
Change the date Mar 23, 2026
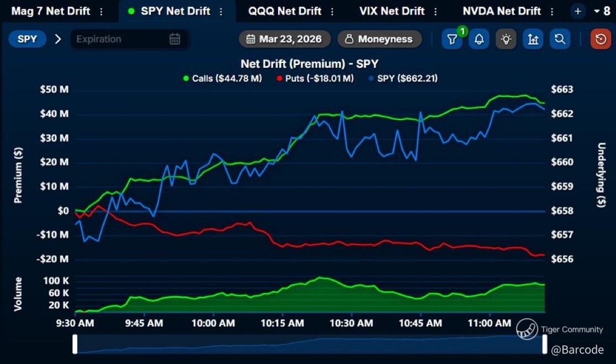[x=284, y=39]
